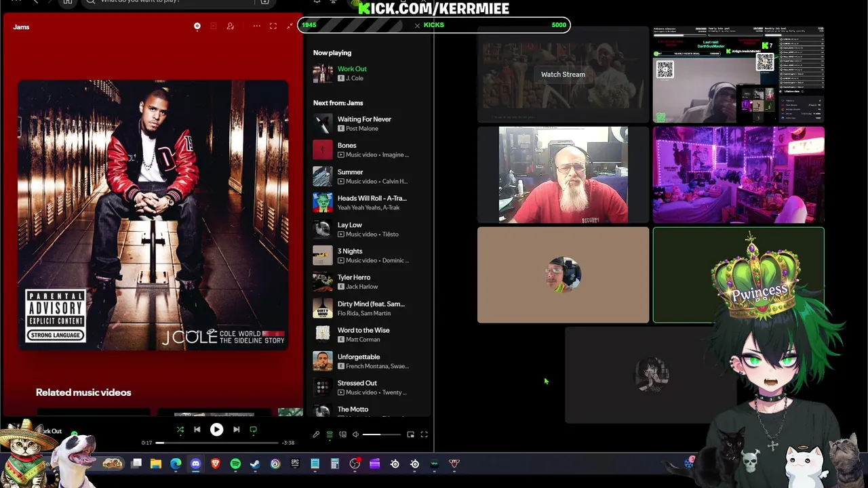
Task: Select the tan avatar participant tile
Action: (563, 274)
